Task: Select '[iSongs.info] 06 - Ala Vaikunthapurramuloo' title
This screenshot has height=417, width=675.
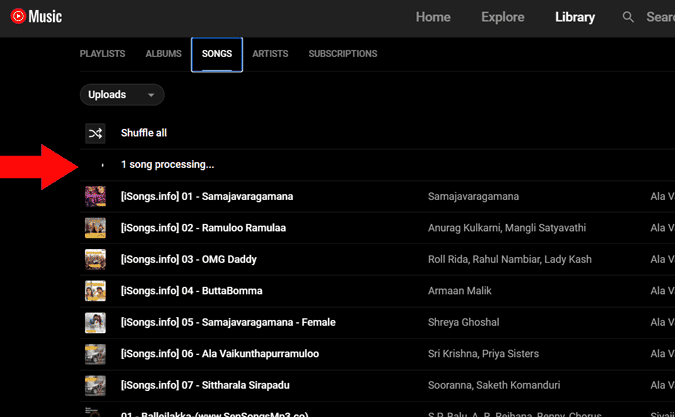Action: [x=220, y=354]
